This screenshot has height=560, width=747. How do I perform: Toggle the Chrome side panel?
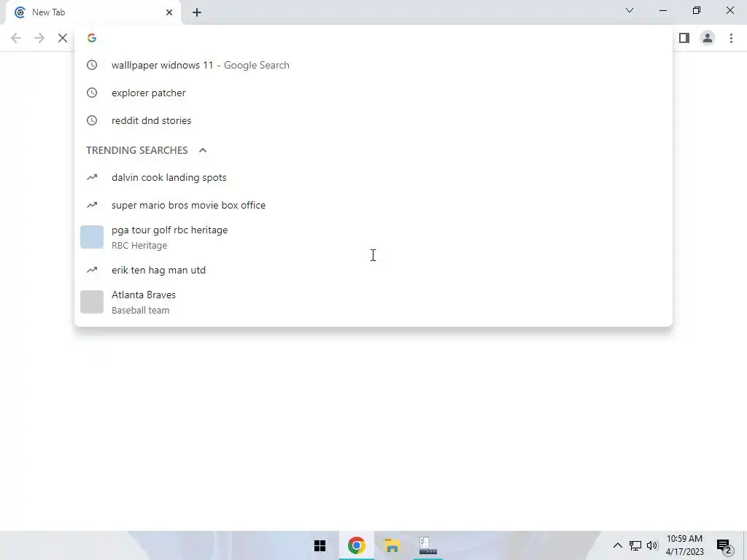[x=684, y=38]
